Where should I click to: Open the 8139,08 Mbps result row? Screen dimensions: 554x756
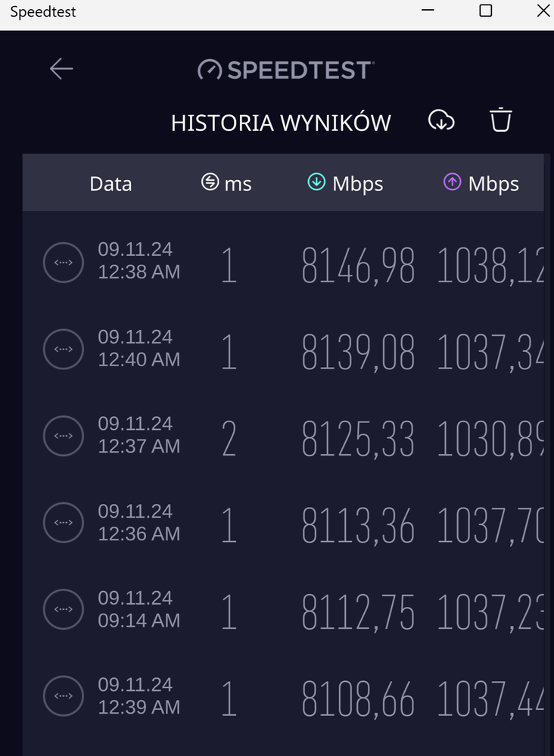click(358, 353)
